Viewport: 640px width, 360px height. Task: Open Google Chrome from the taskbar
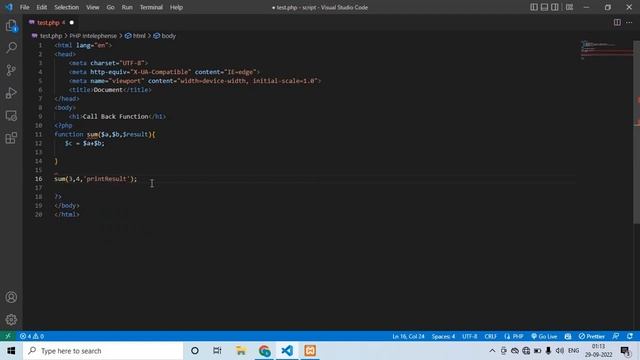[x=264, y=351]
